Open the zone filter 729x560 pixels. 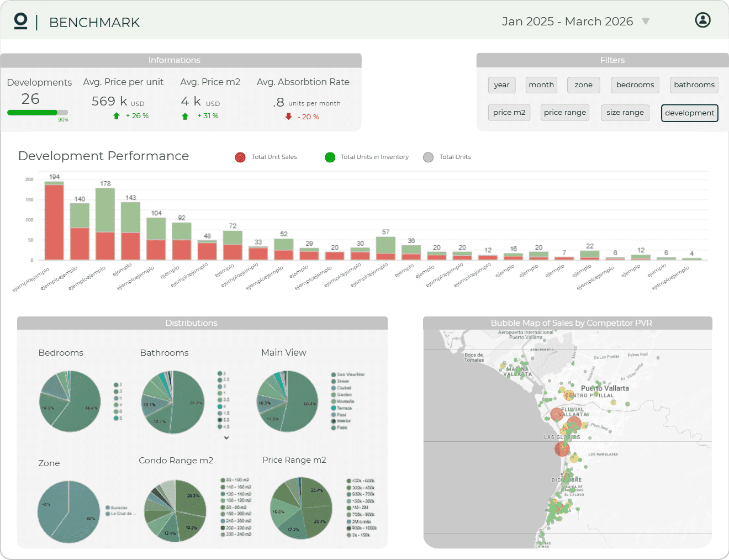point(583,85)
